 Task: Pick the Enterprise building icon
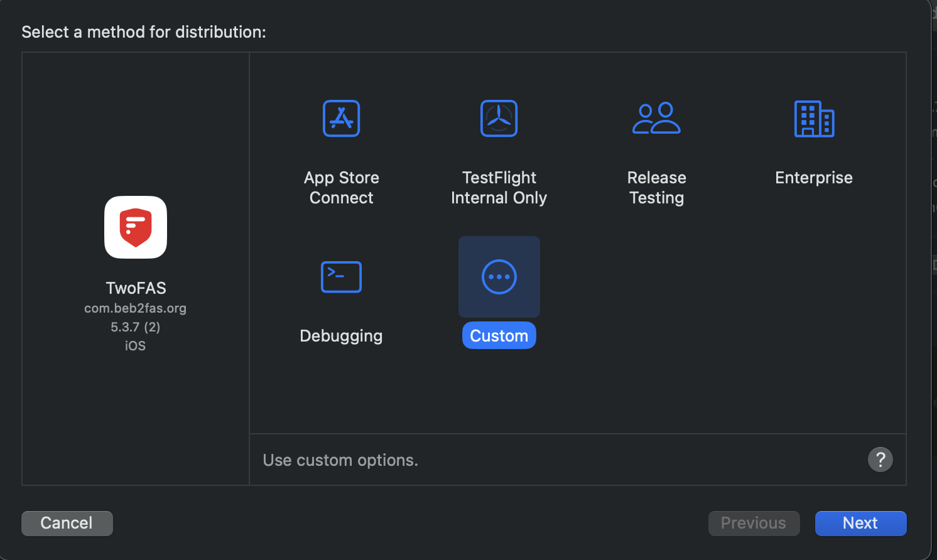(814, 119)
